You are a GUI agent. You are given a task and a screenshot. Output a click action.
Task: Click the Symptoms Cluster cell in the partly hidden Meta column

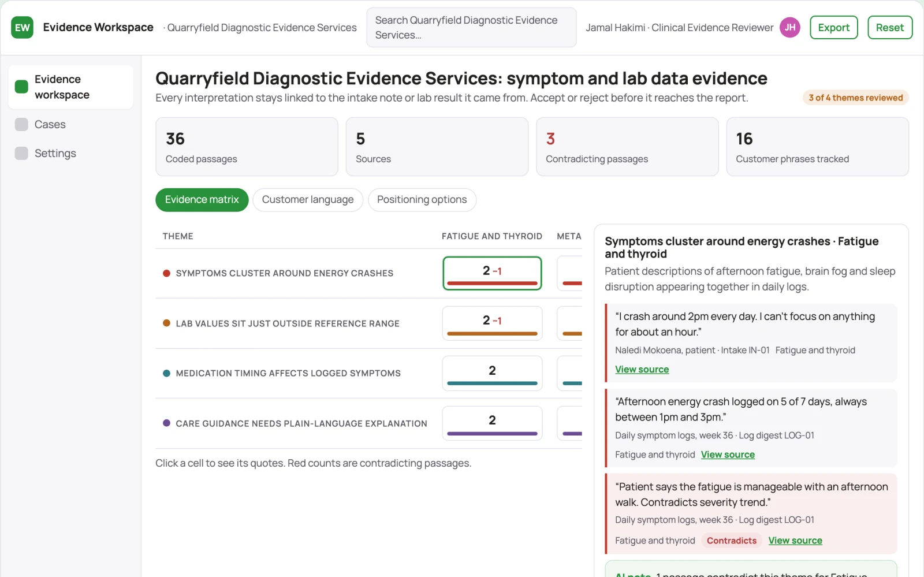(x=569, y=273)
